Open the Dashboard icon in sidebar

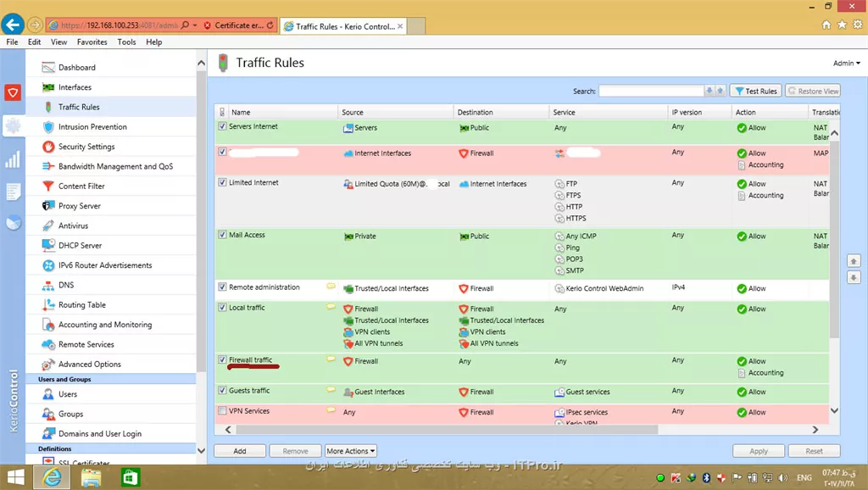[48, 68]
